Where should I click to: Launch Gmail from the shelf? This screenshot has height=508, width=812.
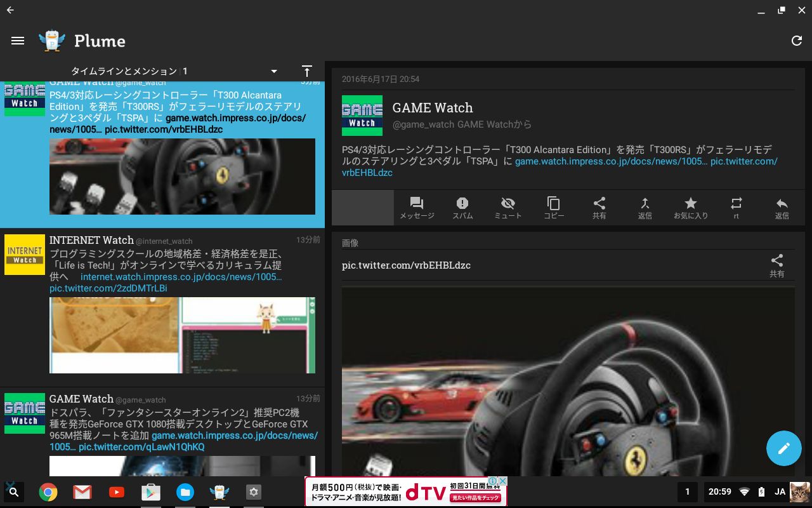coord(82,491)
